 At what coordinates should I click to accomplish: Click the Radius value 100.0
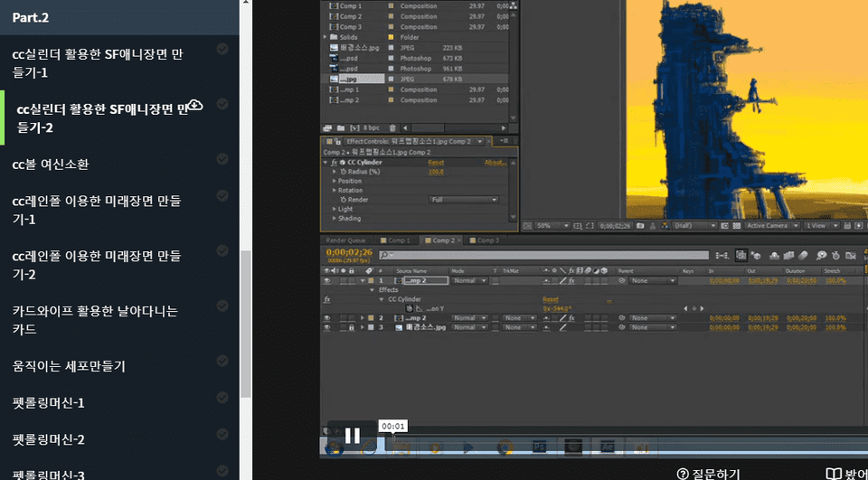[436, 172]
